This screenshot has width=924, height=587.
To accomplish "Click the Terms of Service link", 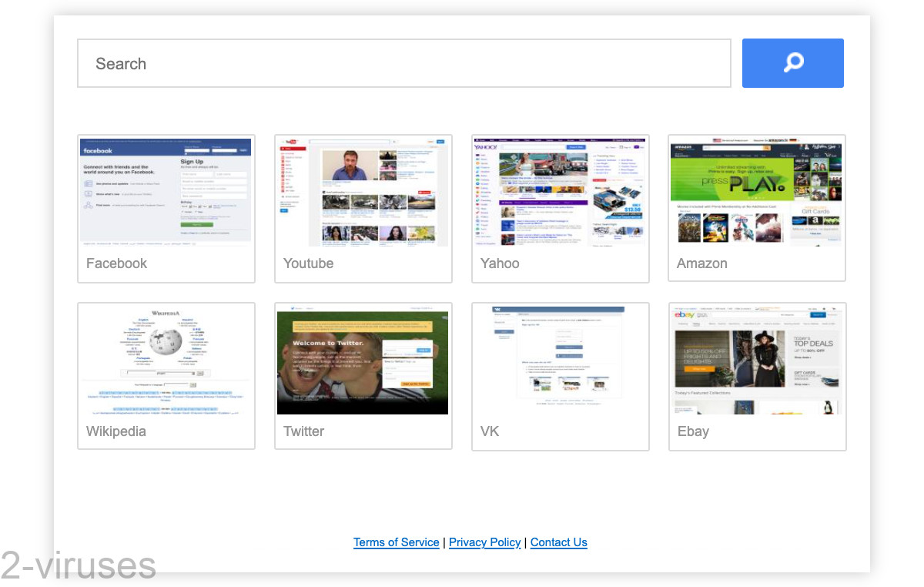I will click(x=396, y=542).
